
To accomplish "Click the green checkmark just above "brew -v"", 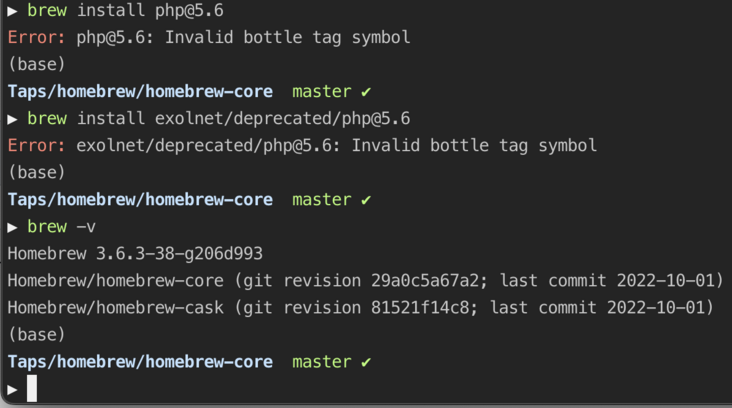I will [x=365, y=200].
